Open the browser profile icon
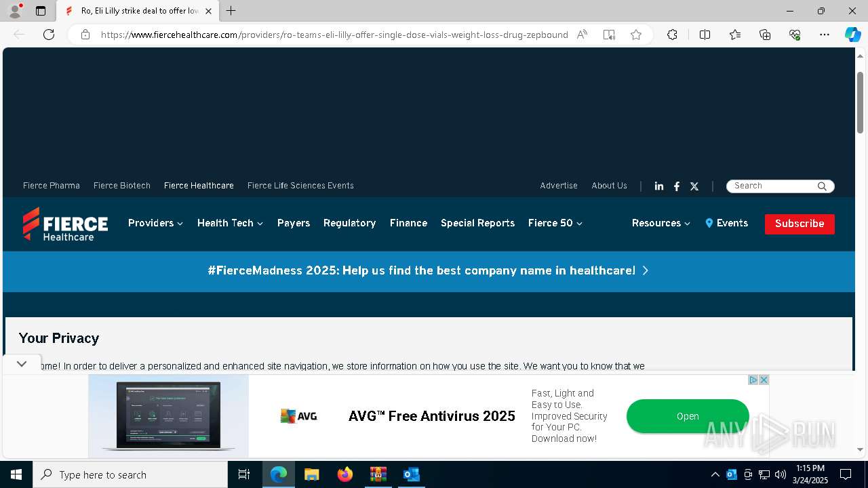 click(15, 11)
